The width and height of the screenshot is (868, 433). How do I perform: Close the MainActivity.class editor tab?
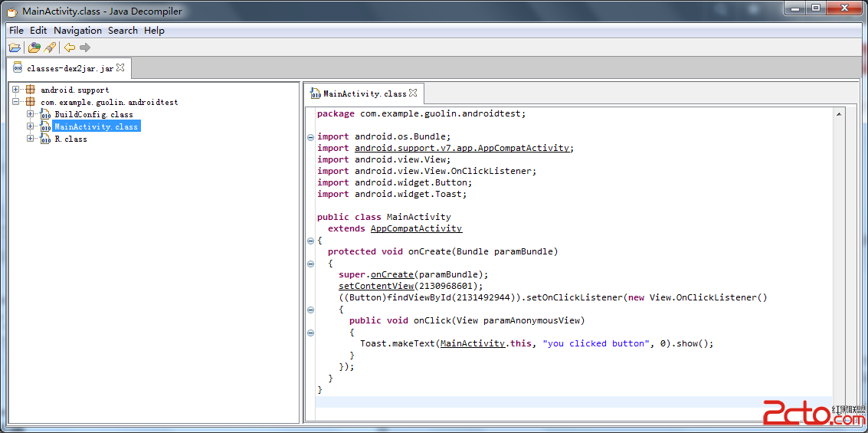(413, 93)
